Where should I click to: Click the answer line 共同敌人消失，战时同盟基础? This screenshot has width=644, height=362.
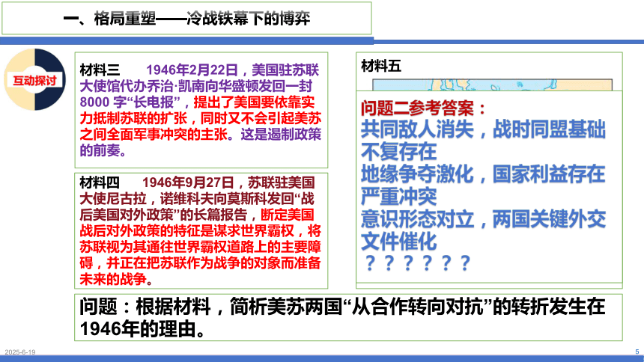484,129
